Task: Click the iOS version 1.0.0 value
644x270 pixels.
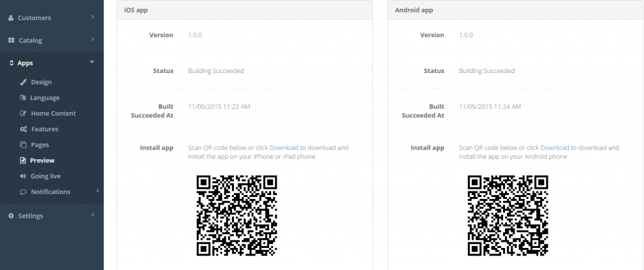Action: tap(195, 35)
